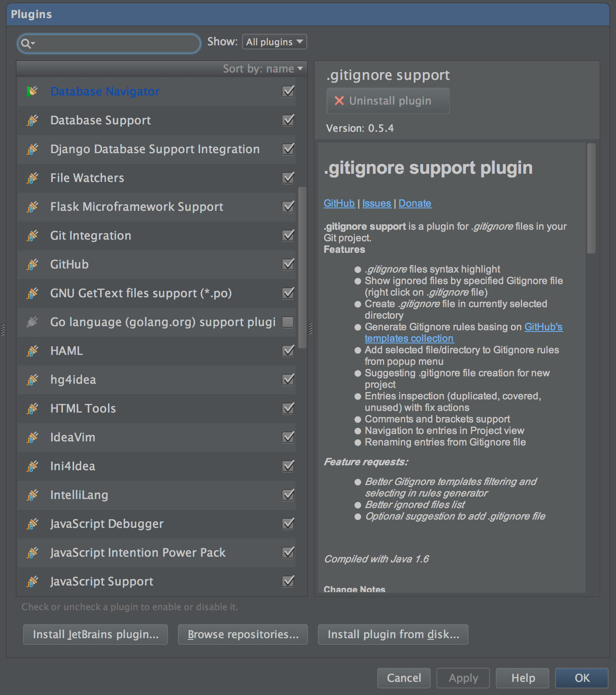Click the Ini4Idea plugin icon
616x695 pixels.
[33, 466]
